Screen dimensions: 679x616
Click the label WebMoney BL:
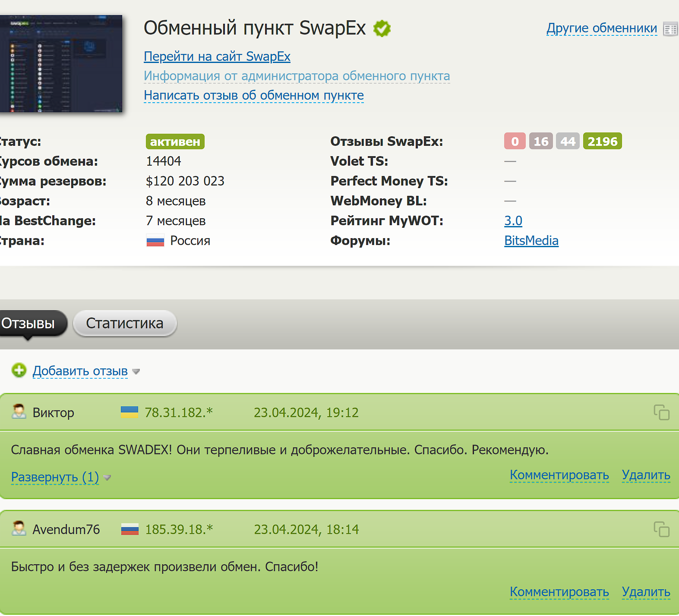click(379, 201)
